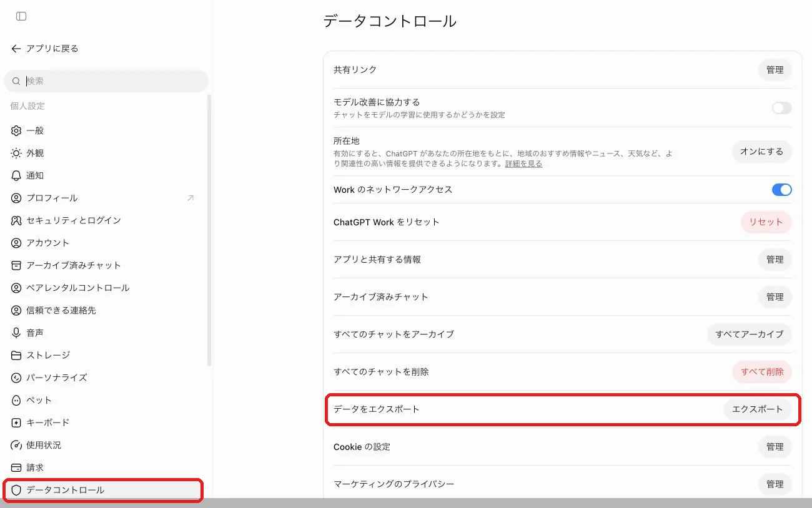Click the magnifier search icon
This screenshot has width=812, height=508.
tap(16, 81)
